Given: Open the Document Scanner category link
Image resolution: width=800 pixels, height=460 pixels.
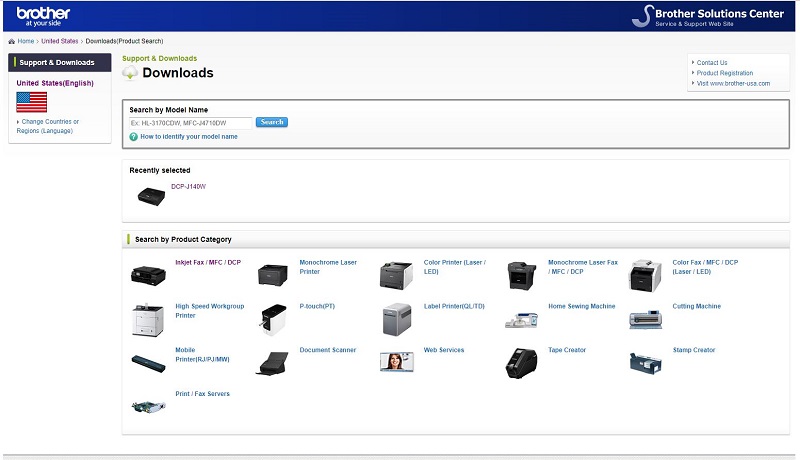Looking at the screenshot, I should 328,350.
